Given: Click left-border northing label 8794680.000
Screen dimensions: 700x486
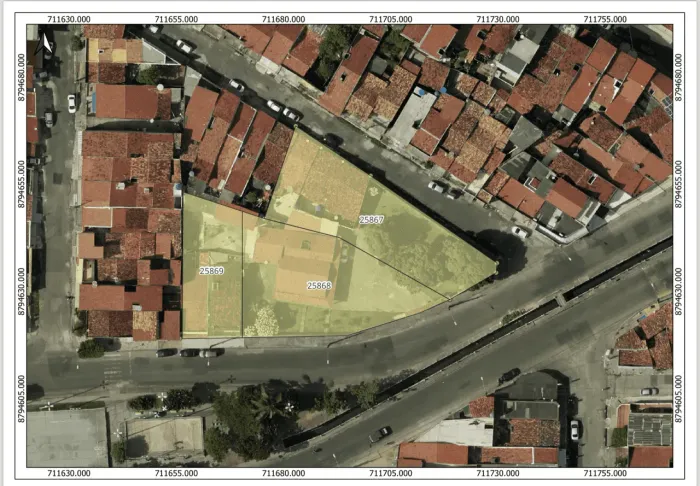Looking at the screenshot, I should click(x=21, y=77).
